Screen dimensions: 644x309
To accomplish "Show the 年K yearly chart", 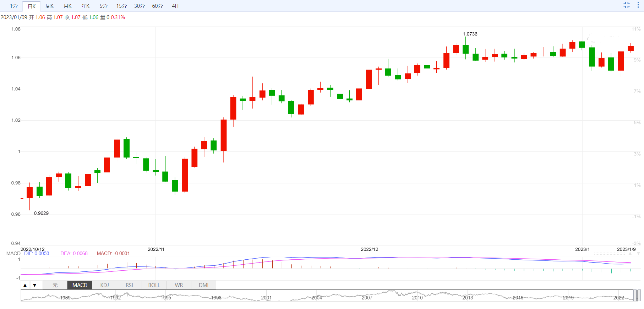I will 85,6.
